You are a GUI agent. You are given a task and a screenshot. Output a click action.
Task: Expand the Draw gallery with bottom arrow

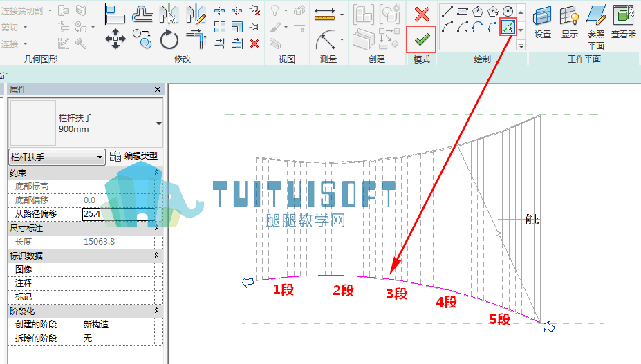521,46
